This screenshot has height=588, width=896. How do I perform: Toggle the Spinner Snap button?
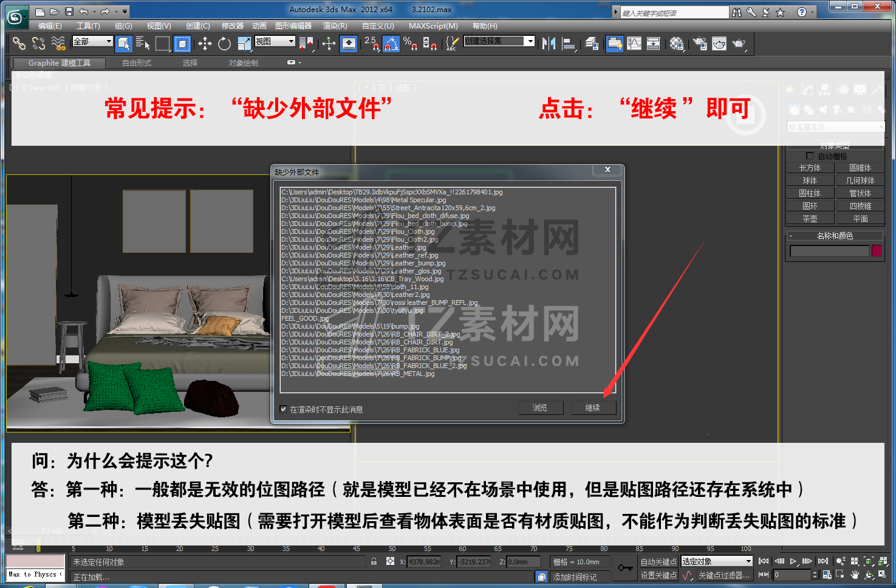(429, 43)
